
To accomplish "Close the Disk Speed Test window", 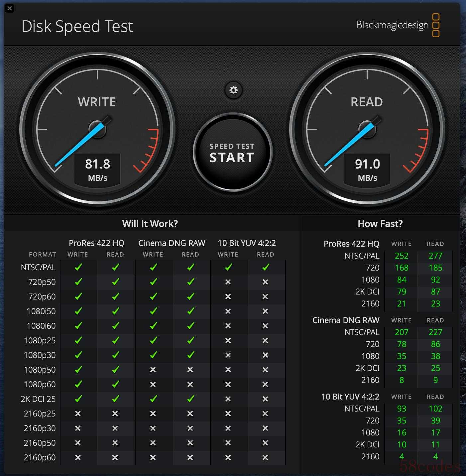I will tap(10, 9).
